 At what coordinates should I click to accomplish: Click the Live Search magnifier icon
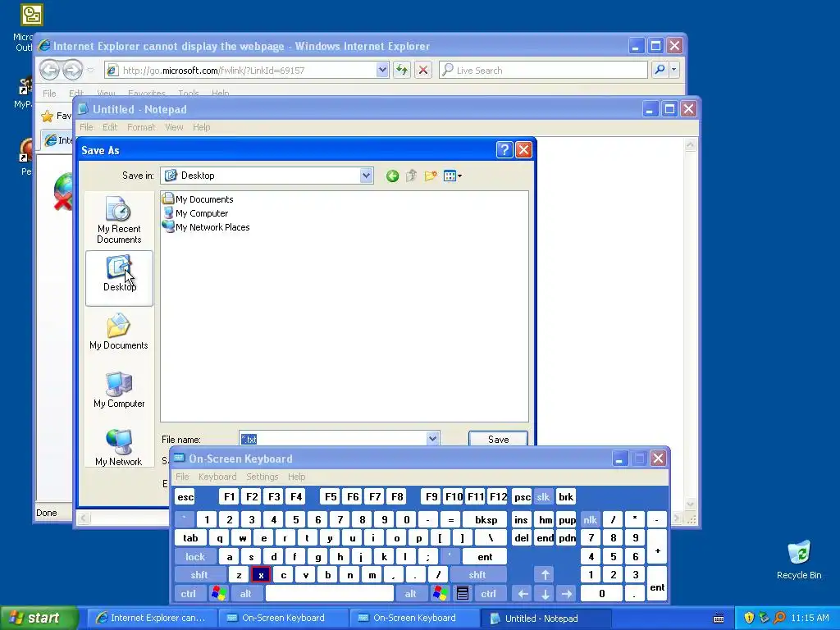pyautogui.click(x=660, y=70)
